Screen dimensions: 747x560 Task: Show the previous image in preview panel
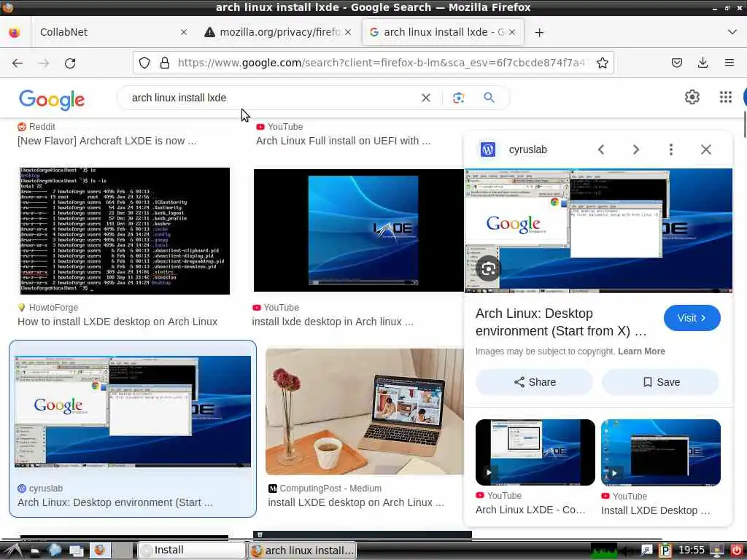tap(601, 149)
